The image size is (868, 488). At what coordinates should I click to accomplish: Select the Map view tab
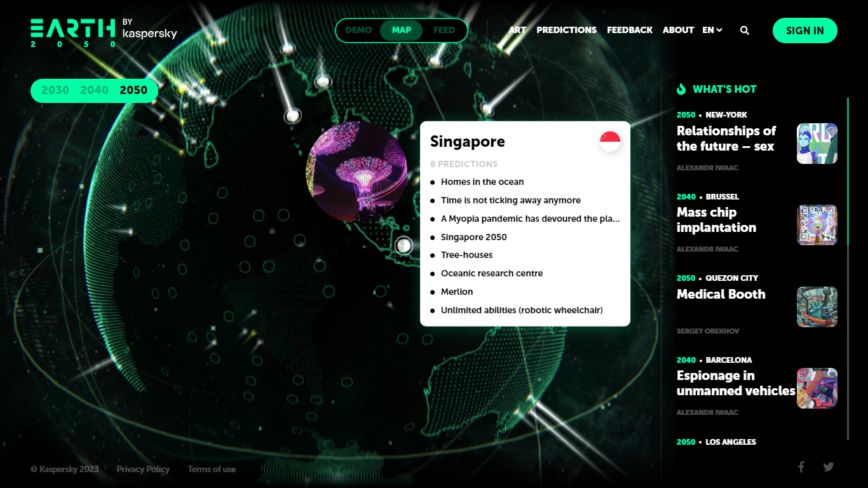pyautogui.click(x=402, y=30)
